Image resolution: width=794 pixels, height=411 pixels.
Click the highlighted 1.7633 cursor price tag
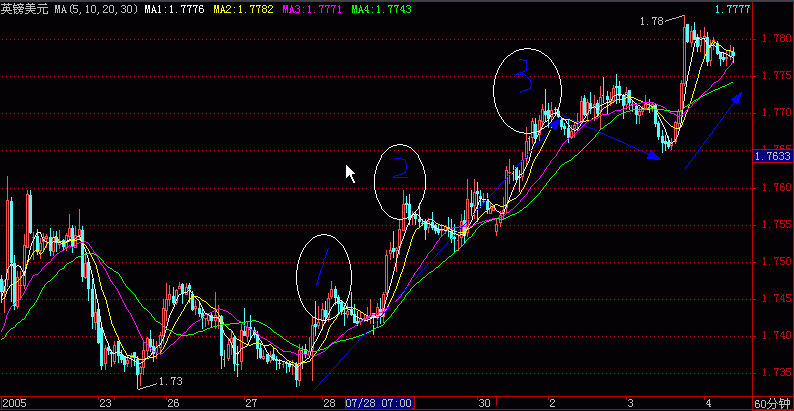tap(773, 156)
